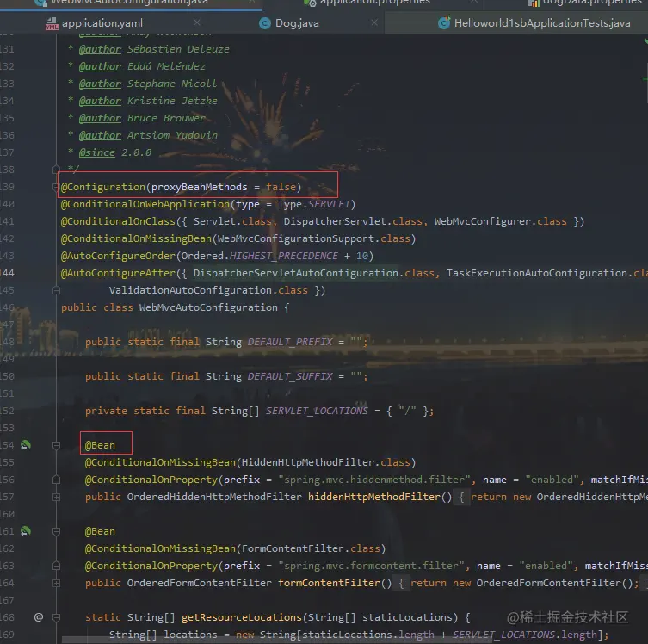Screen dimensions: 648x644
Task: Collapse the Javadoc comment at line 138
Action: (x=56, y=170)
